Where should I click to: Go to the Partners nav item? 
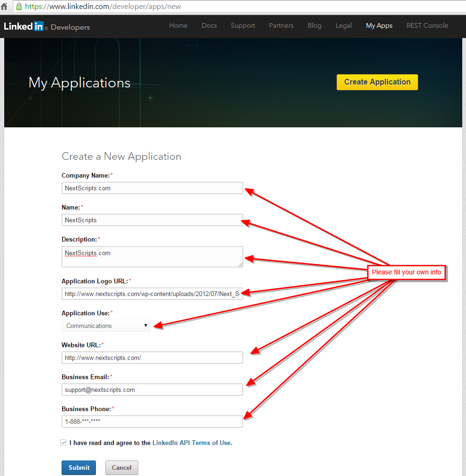click(281, 25)
